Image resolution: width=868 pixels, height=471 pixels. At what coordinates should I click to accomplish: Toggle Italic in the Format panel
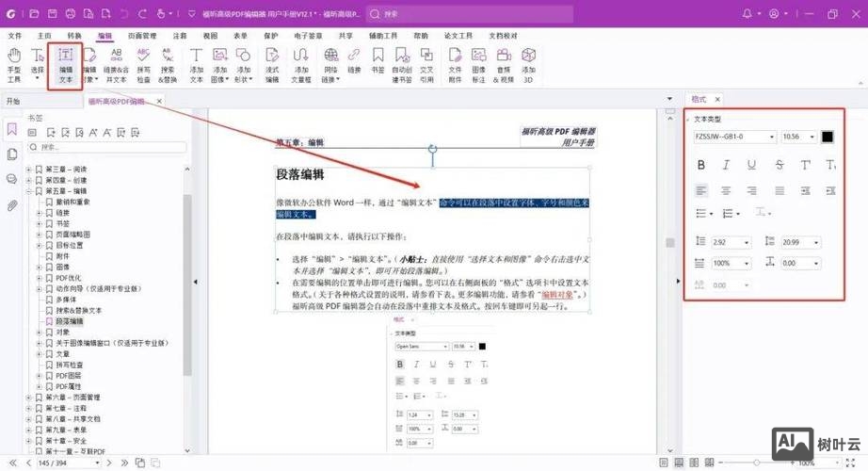[726, 165]
